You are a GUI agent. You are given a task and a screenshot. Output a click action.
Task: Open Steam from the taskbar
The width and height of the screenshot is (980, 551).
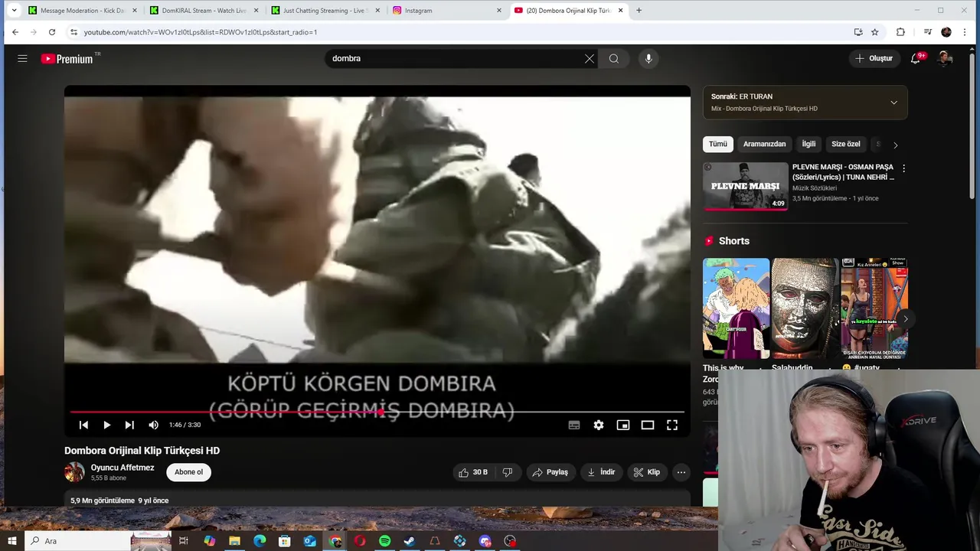pos(410,541)
